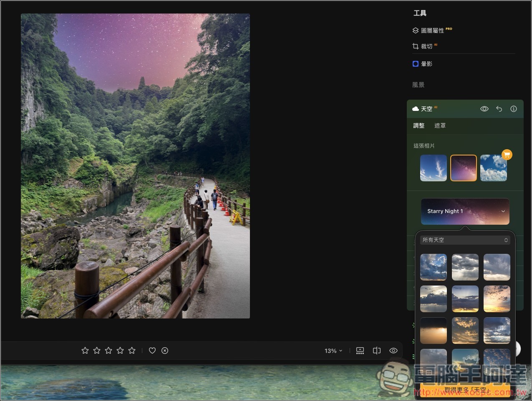Viewport: 532px width, 401px height.
Task: Select the Crop (裁切) tool
Action: pyautogui.click(x=425, y=46)
